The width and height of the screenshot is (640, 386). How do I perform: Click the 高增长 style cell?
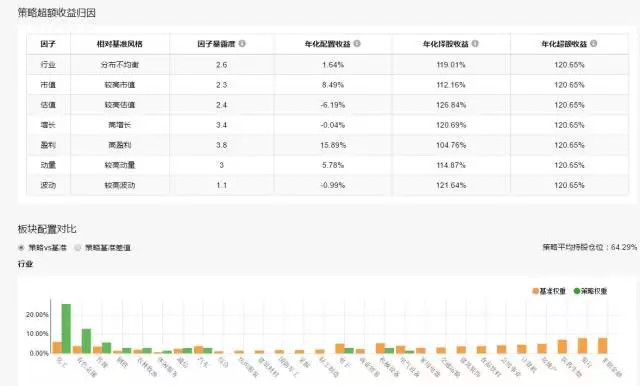click(120, 125)
